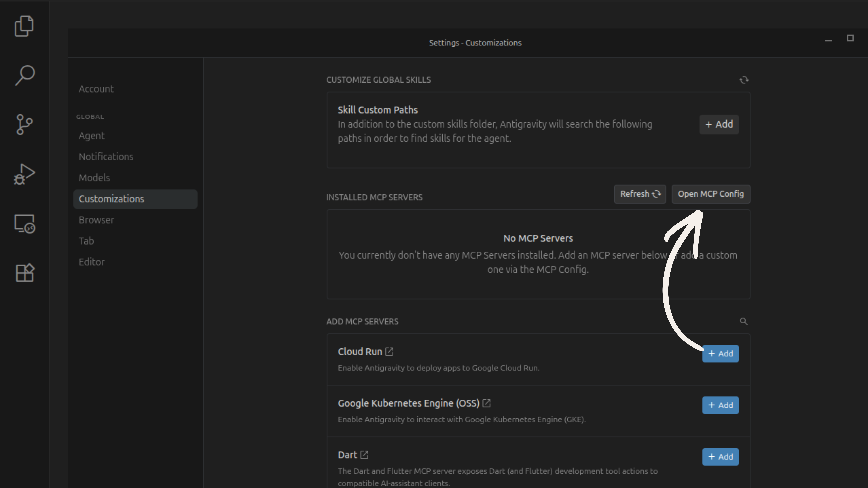Click the 'GLOBAL' sidebar group label
Viewport: 868px width, 488px height.
tap(90, 117)
